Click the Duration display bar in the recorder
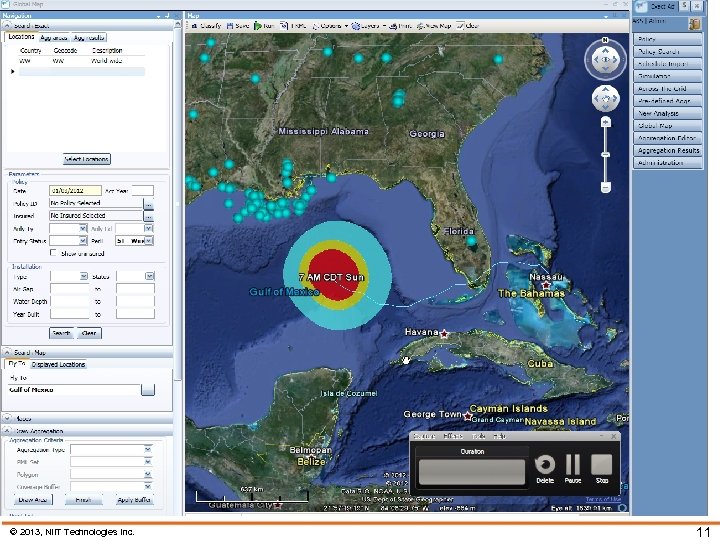This screenshot has height=540, width=720. [472, 472]
